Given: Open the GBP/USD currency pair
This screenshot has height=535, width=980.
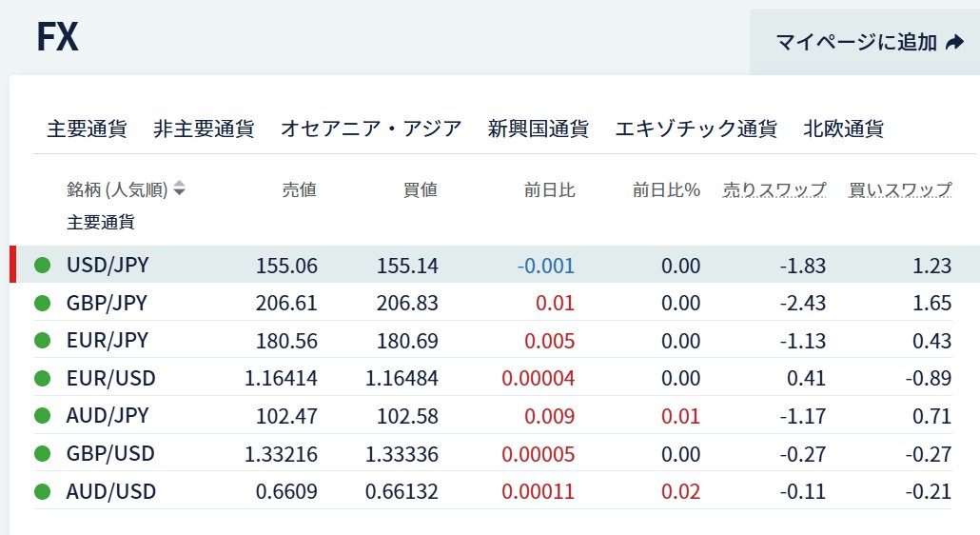Looking at the screenshot, I should pyautogui.click(x=110, y=454).
